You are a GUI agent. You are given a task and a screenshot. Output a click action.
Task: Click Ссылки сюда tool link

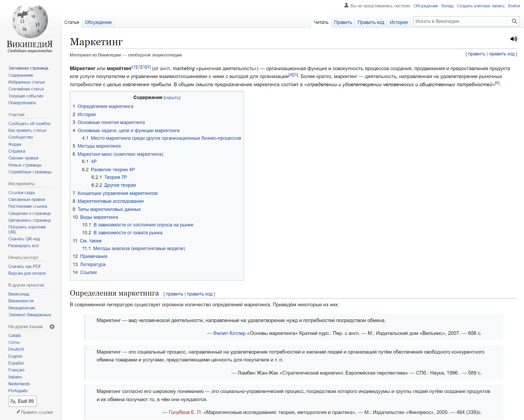21,193
